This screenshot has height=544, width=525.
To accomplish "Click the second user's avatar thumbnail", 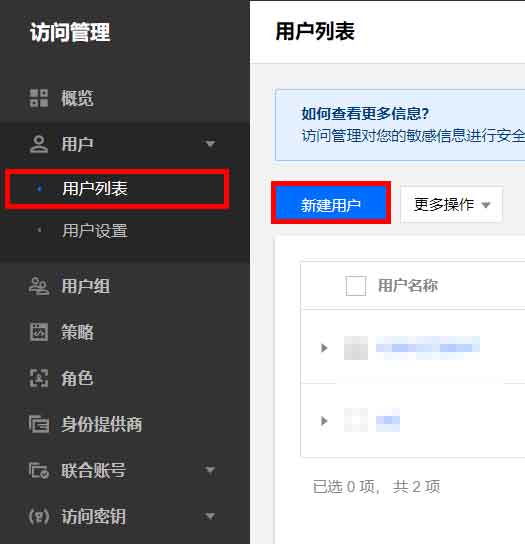I will (x=356, y=420).
